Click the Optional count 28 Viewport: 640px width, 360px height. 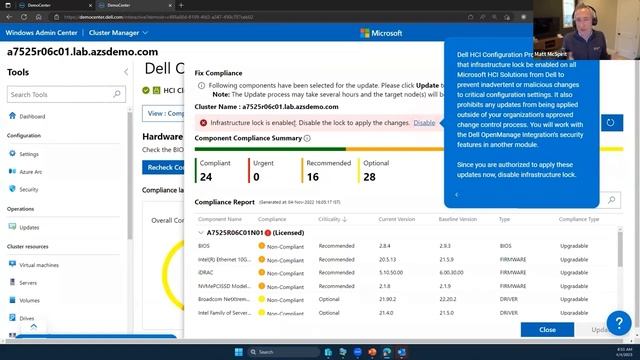369,177
